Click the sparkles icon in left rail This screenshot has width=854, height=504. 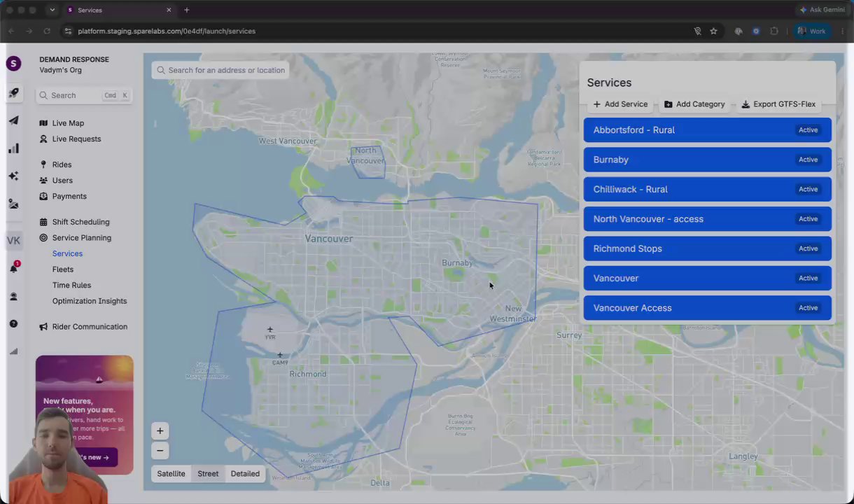[13, 176]
